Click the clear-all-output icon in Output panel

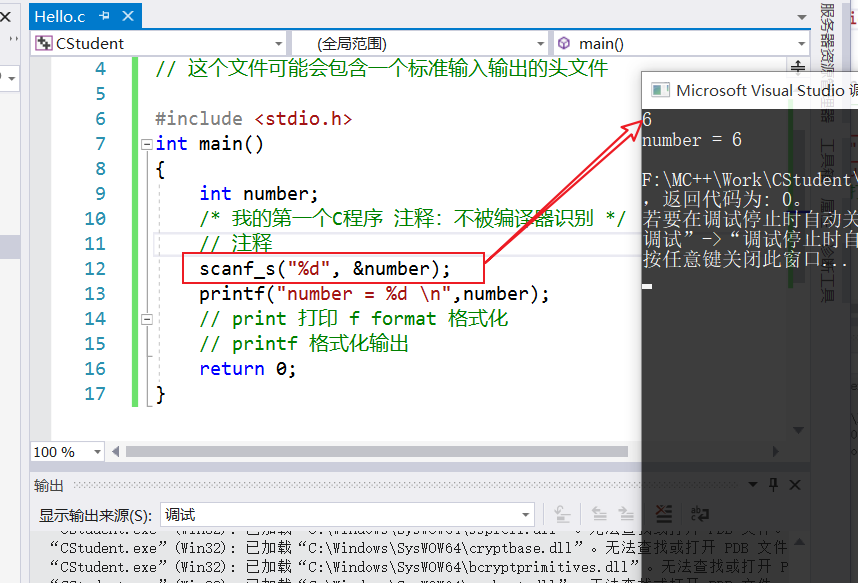tap(663, 512)
